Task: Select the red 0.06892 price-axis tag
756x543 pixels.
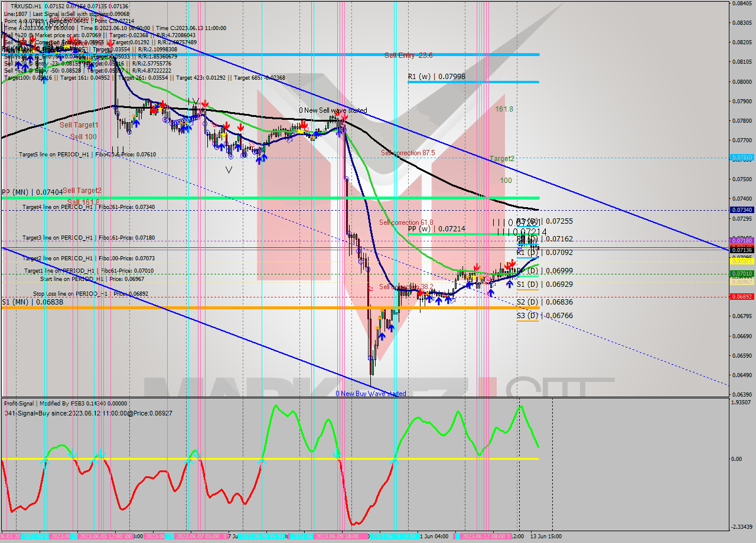Action: (741, 297)
